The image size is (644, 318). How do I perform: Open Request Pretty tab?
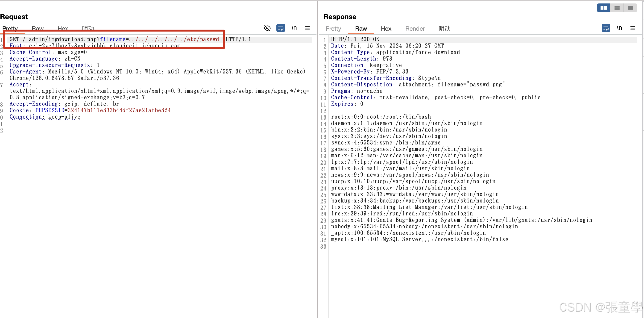(10, 28)
